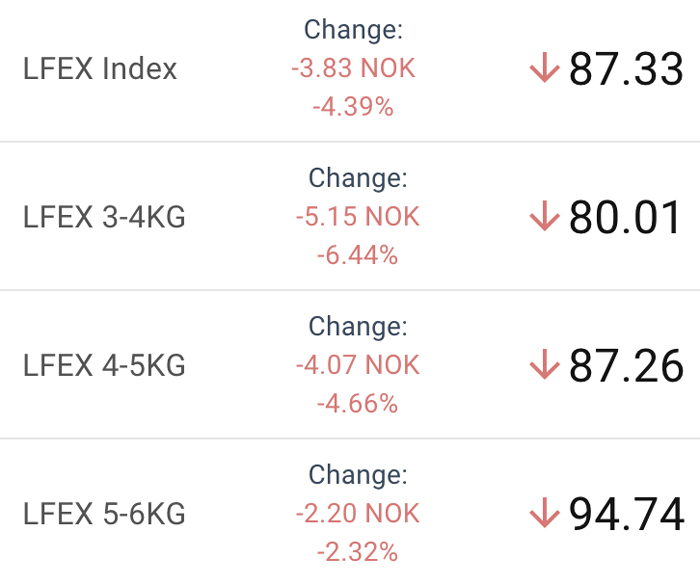The image size is (700, 585).
Task: Click the 87.33 index price
Action: [626, 68]
